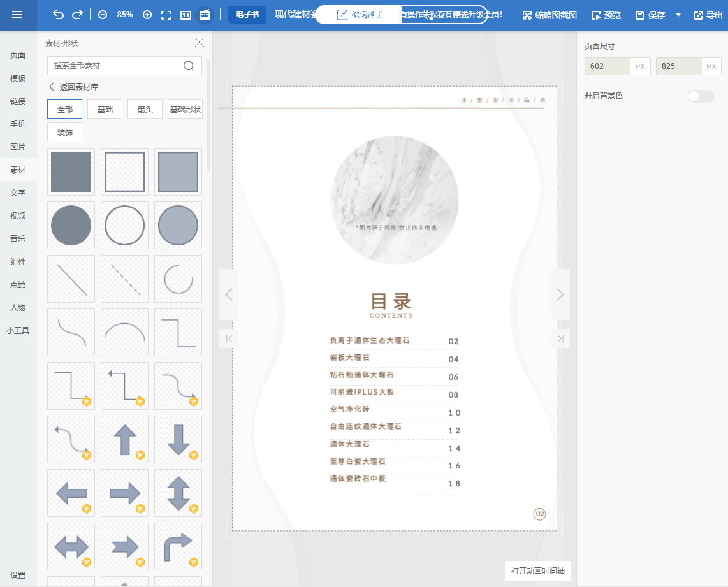Save the project with the 保存 icon
The height and width of the screenshot is (587, 728).
tap(652, 15)
